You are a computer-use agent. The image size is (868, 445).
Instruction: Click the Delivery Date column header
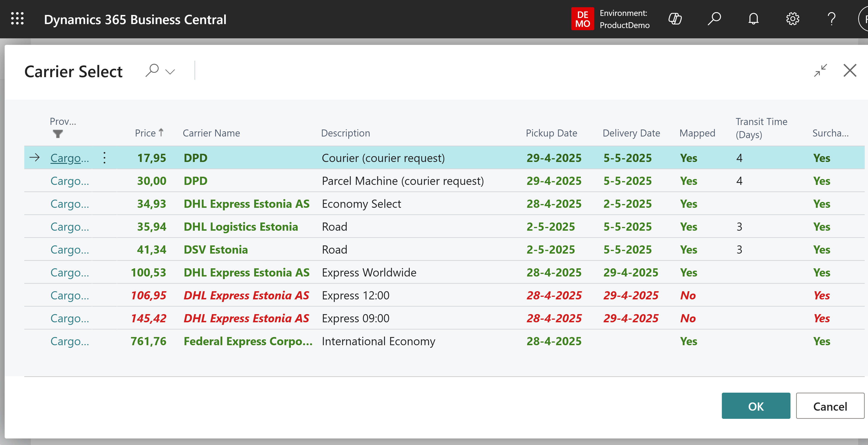coord(631,133)
